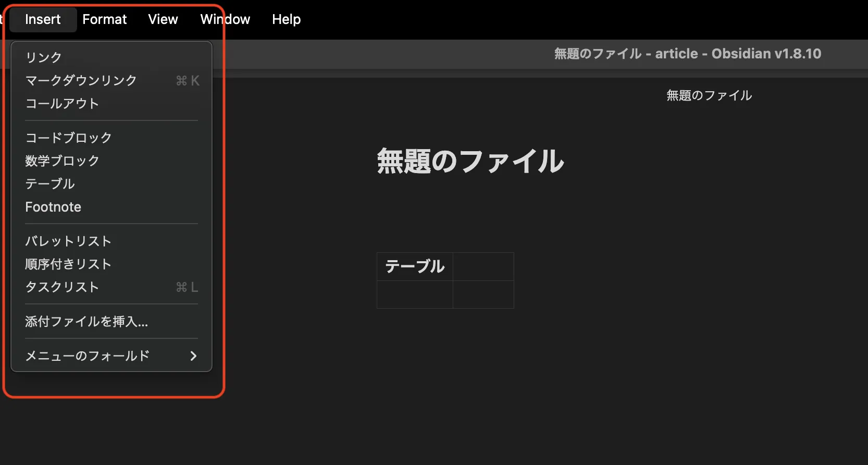Viewport: 868px width, 465px height.
Task: Click the empty first cell in table's second row
Action: (415, 295)
